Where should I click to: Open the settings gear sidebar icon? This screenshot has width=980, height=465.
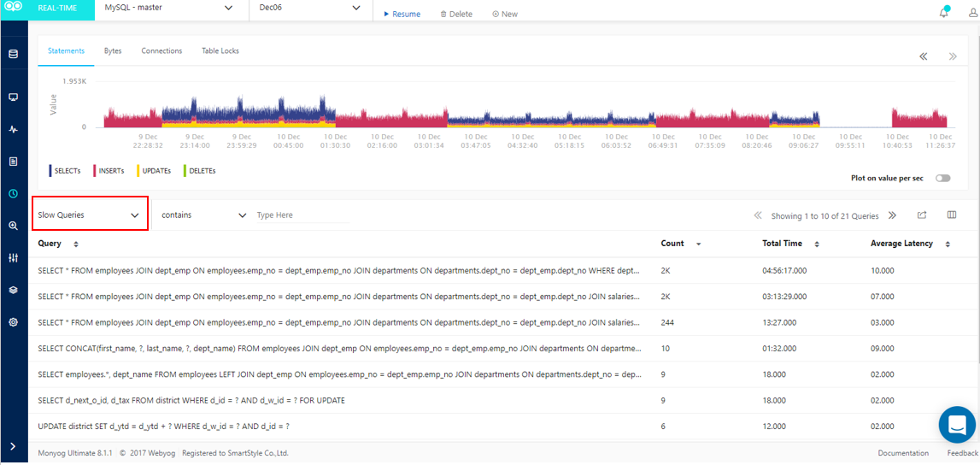[13, 322]
